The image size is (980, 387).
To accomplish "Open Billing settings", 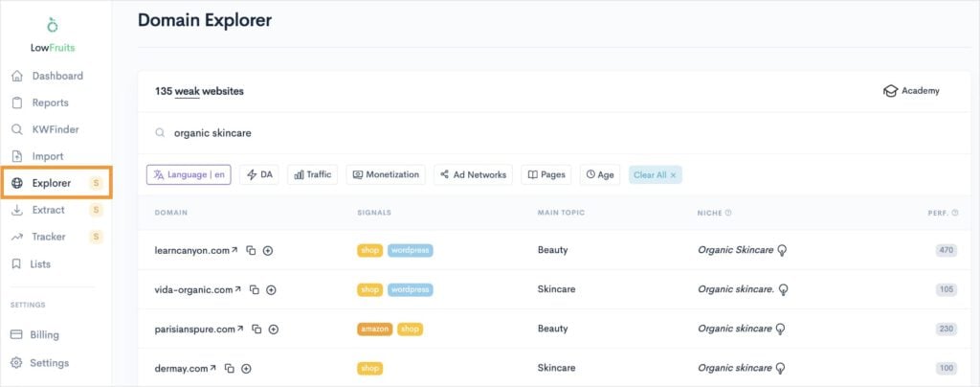I will [x=35, y=334].
